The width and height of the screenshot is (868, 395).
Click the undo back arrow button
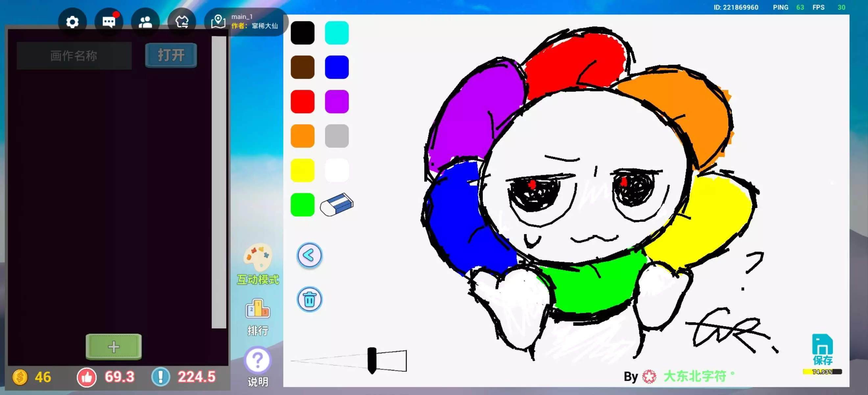coord(309,255)
